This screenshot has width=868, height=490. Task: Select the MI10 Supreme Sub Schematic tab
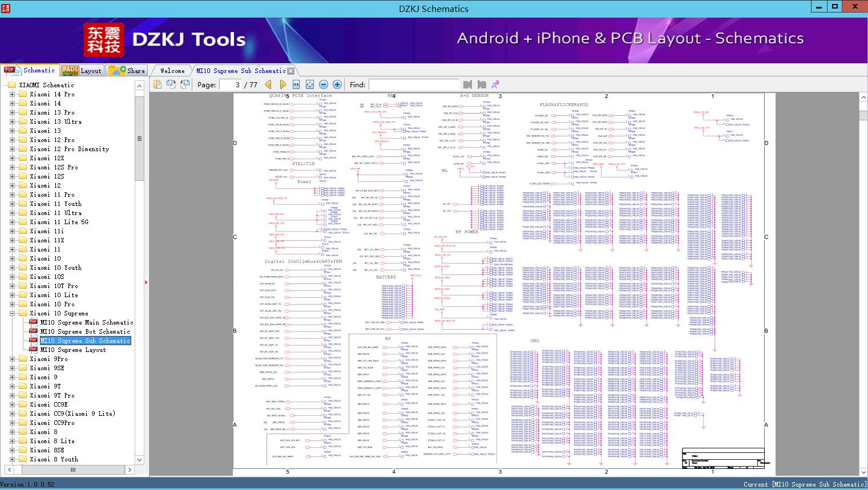click(x=241, y=71)
